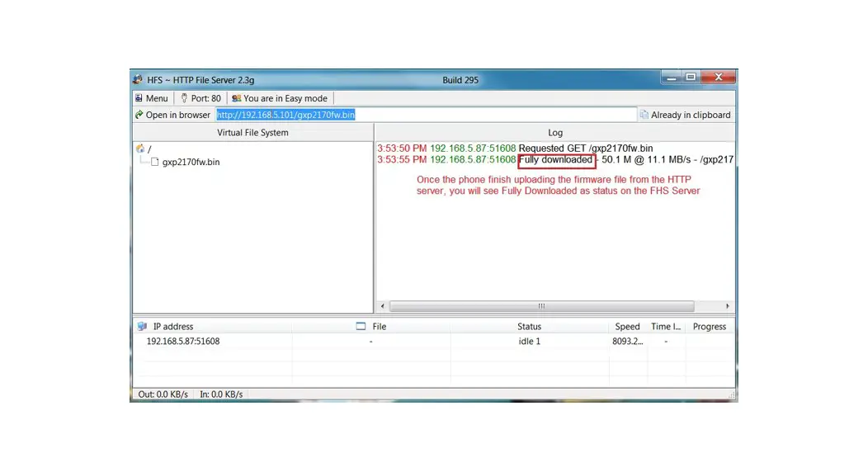Click 'In: 0.0 KB/s' status bar entry
This screenshot has width=868, height=472.
pyautogui.click(x=221, y=394)
